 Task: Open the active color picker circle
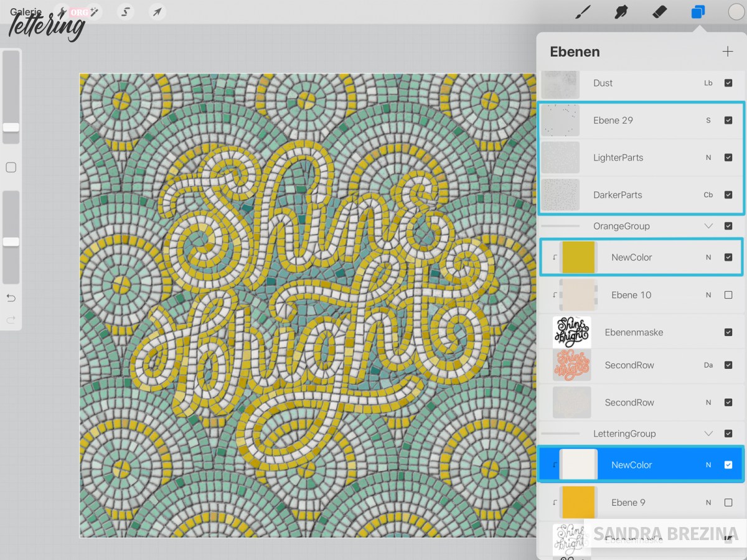pyautogui.click(x=736, y=12)
